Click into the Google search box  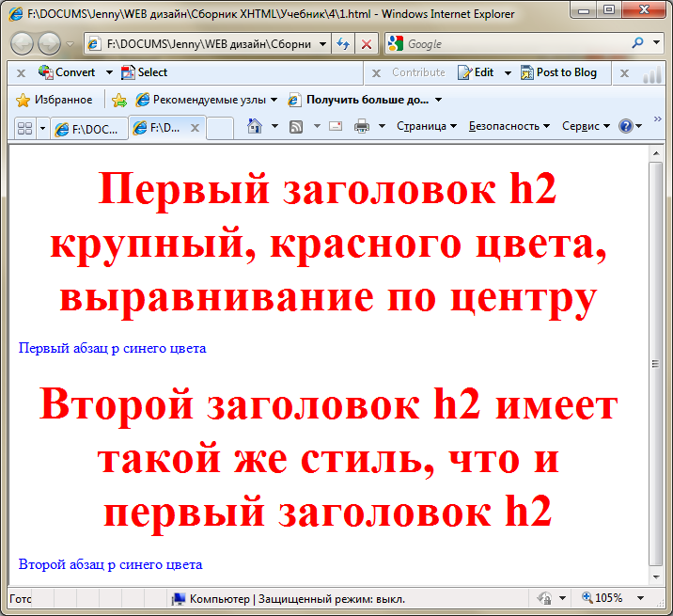(512, 44)
